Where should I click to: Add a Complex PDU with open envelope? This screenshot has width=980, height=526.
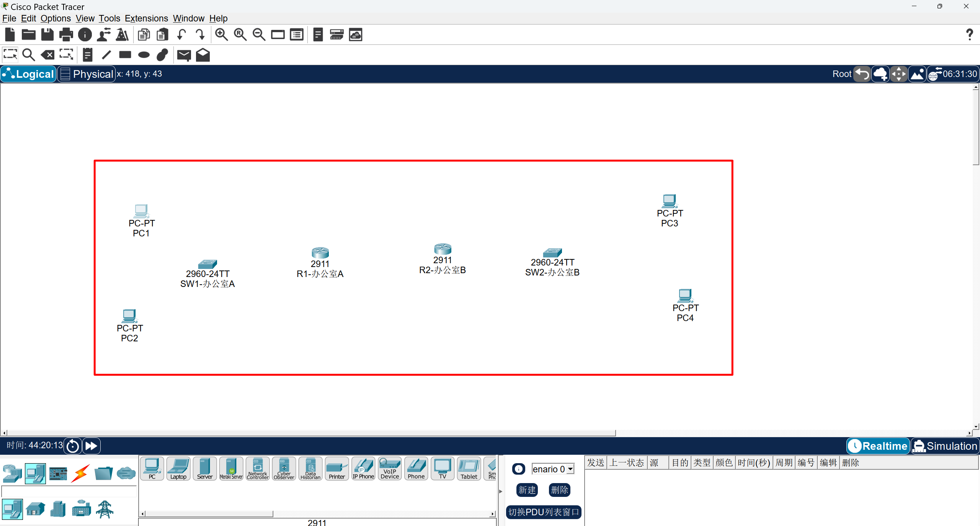pyautogui.click(x=203, y=55)
